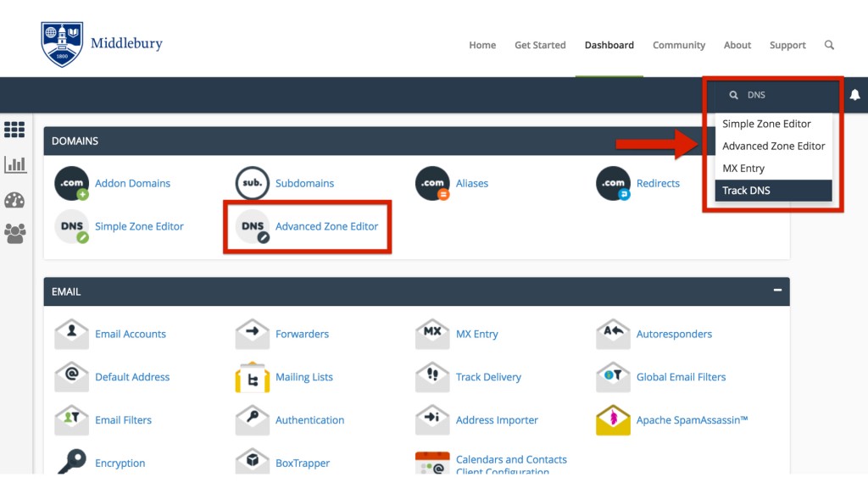Open the notifications bell icon
The height and width of the screenshot is (488, 868).
coord(855,95)
